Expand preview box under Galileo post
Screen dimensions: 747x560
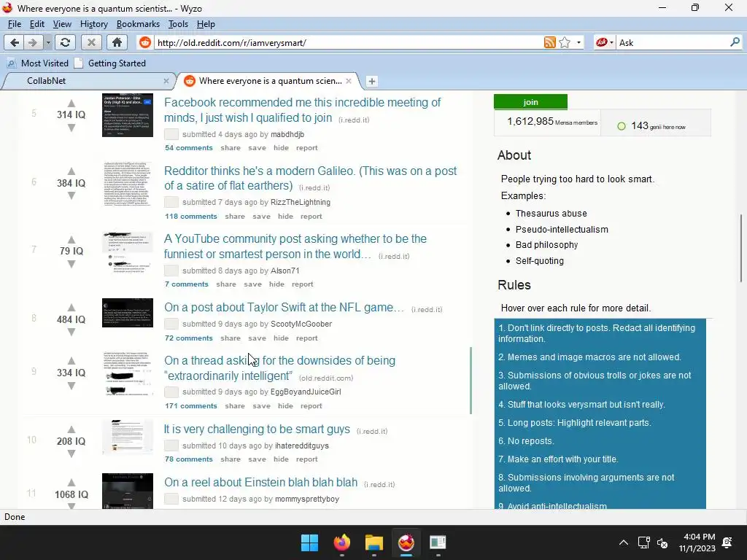click(x=171, y=202)
